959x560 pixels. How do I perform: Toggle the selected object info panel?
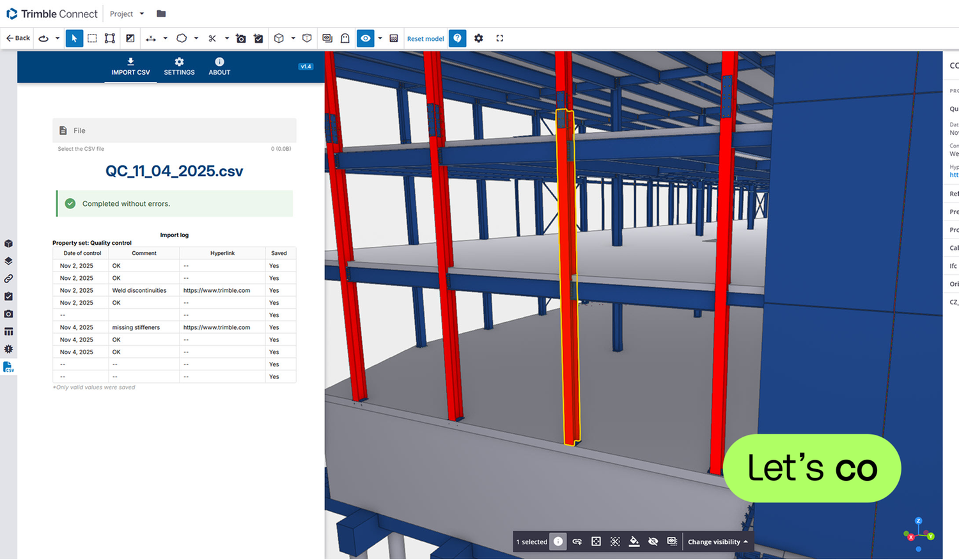pos(558,541)
